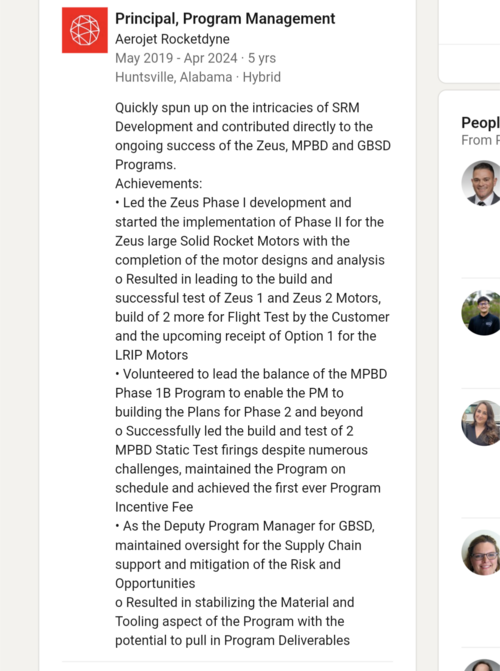Click the 'Volunteered to lead' MPBD bullet
The image size is (500, 671).
251,393
